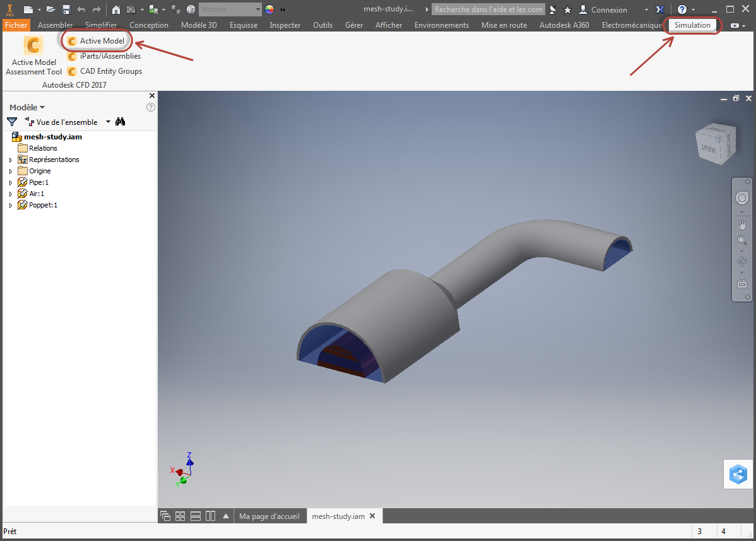The image size is (756, 541).
Task: Open the appearance color wheel icon
Action: (269, 9)
